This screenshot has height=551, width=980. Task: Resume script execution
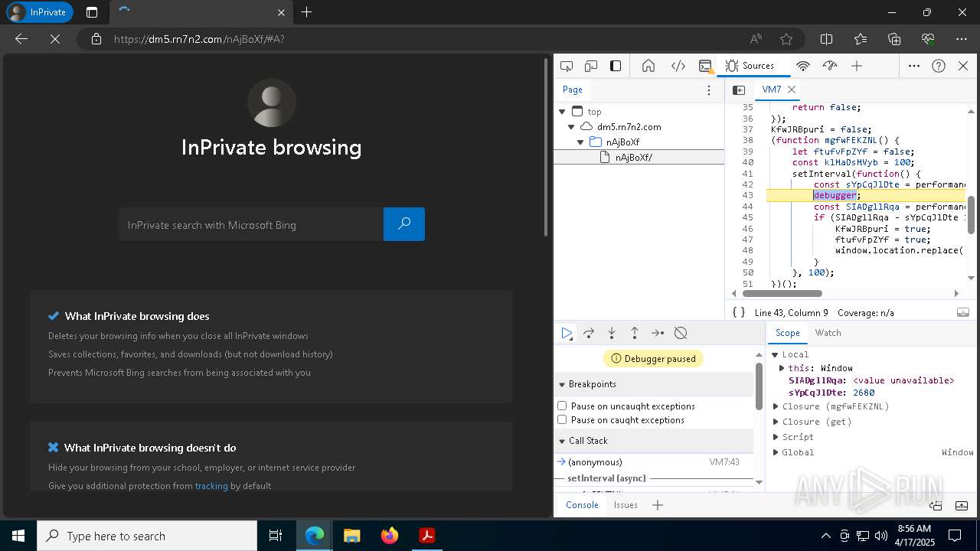567,333
